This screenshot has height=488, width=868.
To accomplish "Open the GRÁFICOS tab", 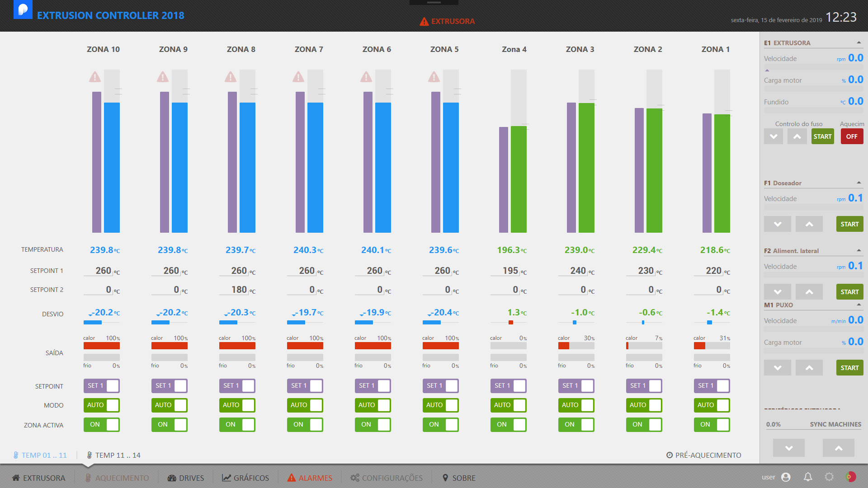I will pyautogui.click(x=245, y=478).
